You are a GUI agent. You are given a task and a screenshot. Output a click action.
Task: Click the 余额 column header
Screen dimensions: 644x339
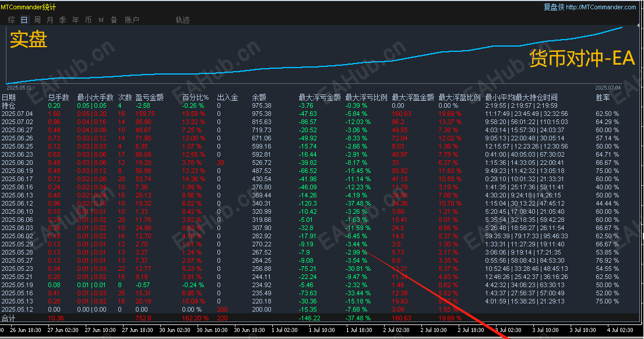259,97
